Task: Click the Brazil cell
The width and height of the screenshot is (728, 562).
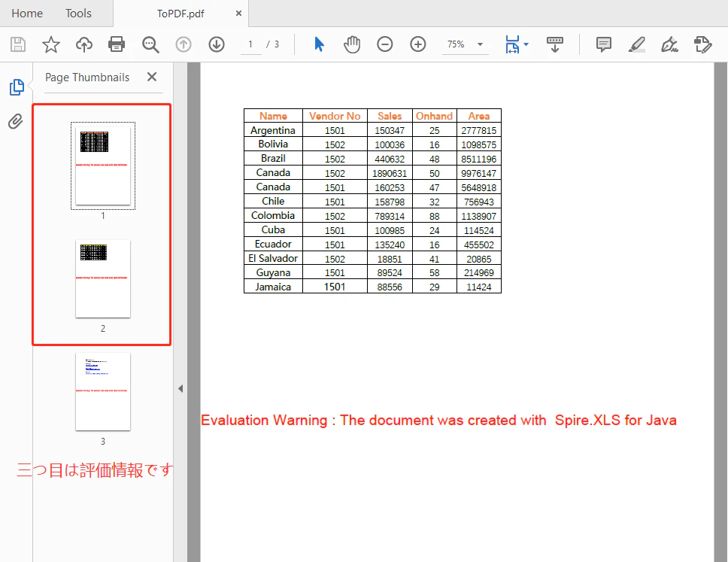Action: [x=273, y=159]
